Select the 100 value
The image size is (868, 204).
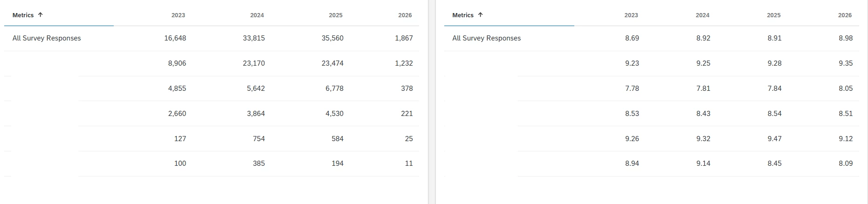(x=180, y=163)
